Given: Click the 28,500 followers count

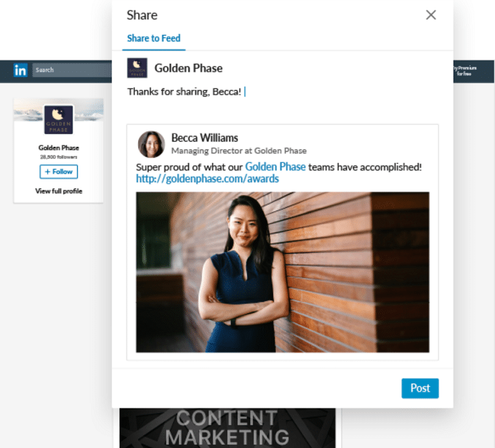Looking at the screenshot, I should tap(58, 157).
